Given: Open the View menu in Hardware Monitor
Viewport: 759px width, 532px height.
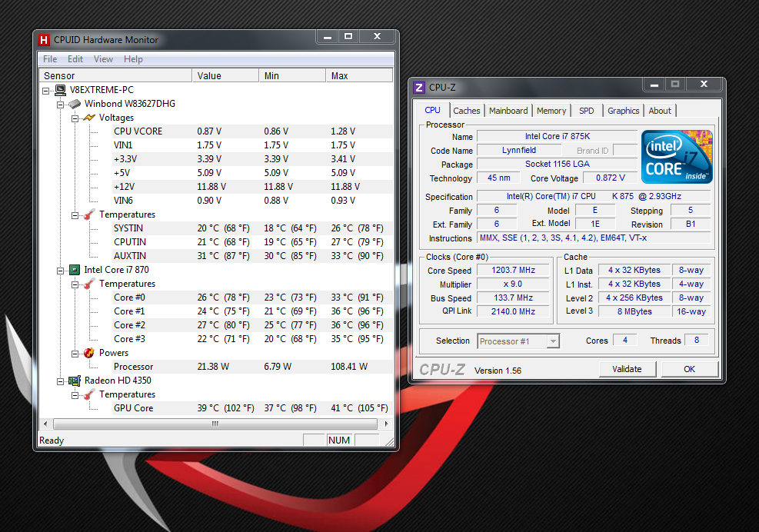Looking at the screenshot, I should coord(103,59).
